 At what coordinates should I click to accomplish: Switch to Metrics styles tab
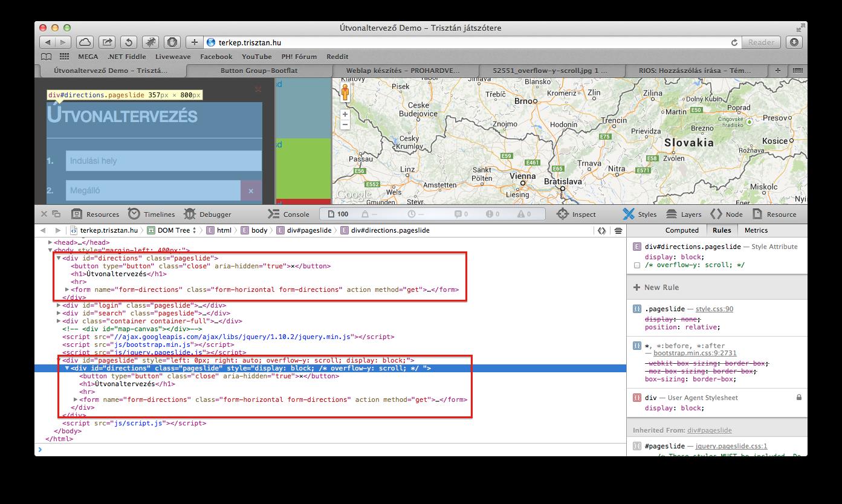756,230
